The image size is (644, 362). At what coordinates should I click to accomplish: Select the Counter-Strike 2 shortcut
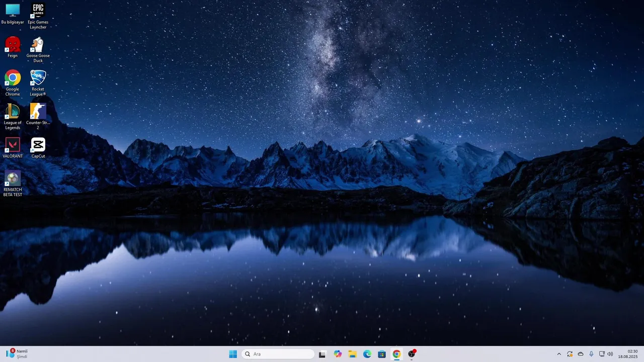38,117
